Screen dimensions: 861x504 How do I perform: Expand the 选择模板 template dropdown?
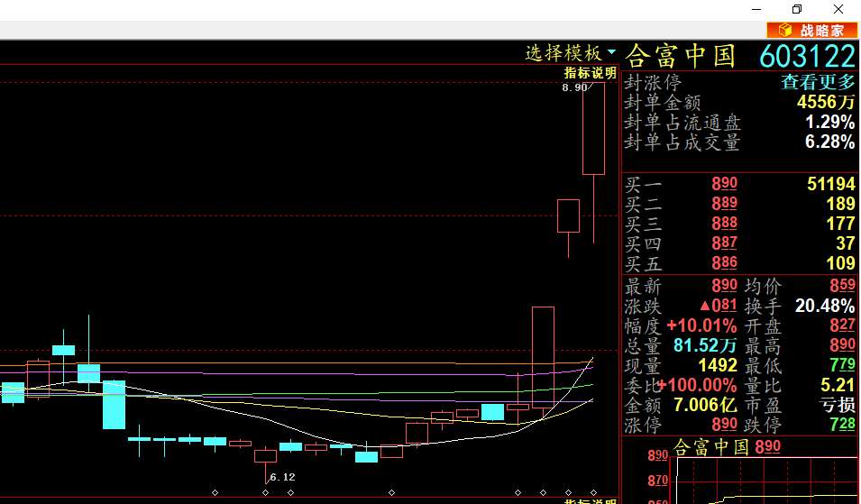[x=570, y=53]
